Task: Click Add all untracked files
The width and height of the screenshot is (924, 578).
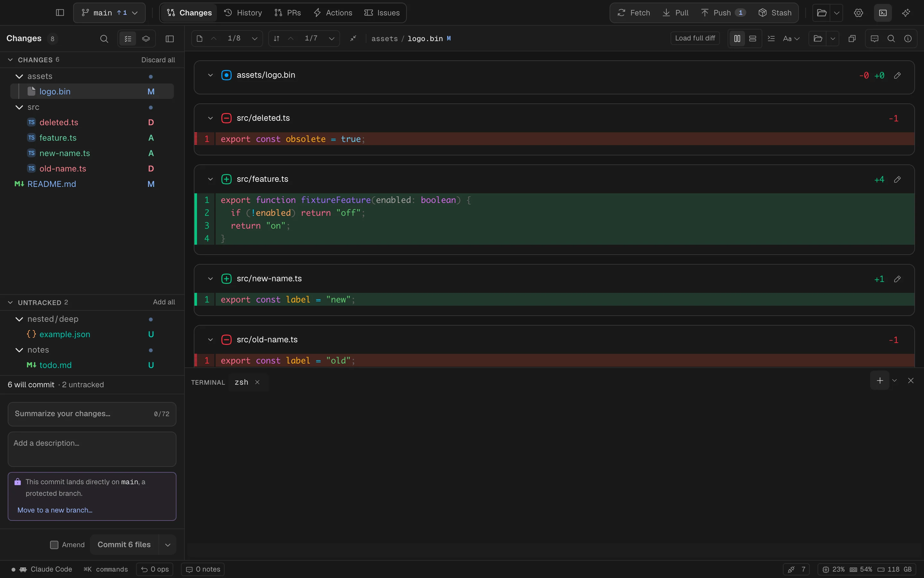Action: click(x=164, y=302)
